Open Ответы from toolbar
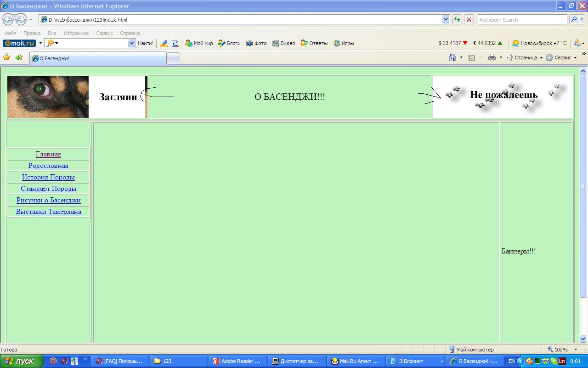This screenshot has height=368, width=588. click(314, 43)
